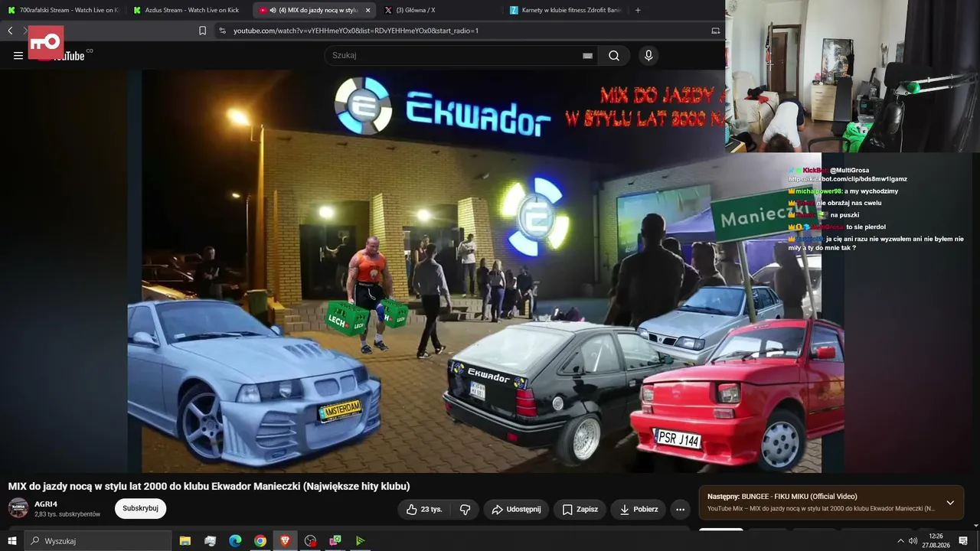Open the AGRI4 channel avatar
980x551 pixels.
[x=18, y=508]
